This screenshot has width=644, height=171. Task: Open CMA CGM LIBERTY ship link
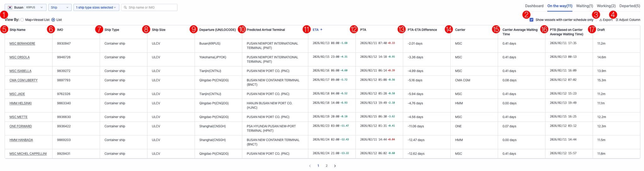(24, 80)
